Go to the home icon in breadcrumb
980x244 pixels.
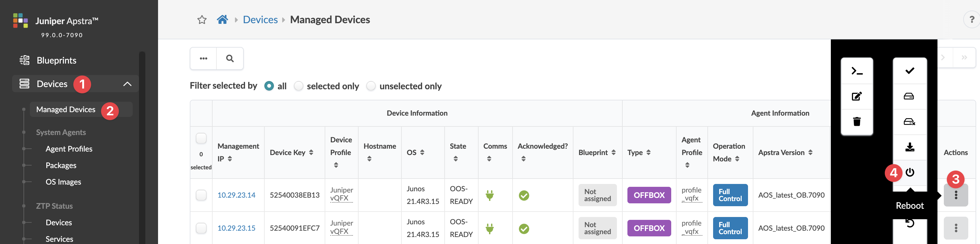(222, 19)
